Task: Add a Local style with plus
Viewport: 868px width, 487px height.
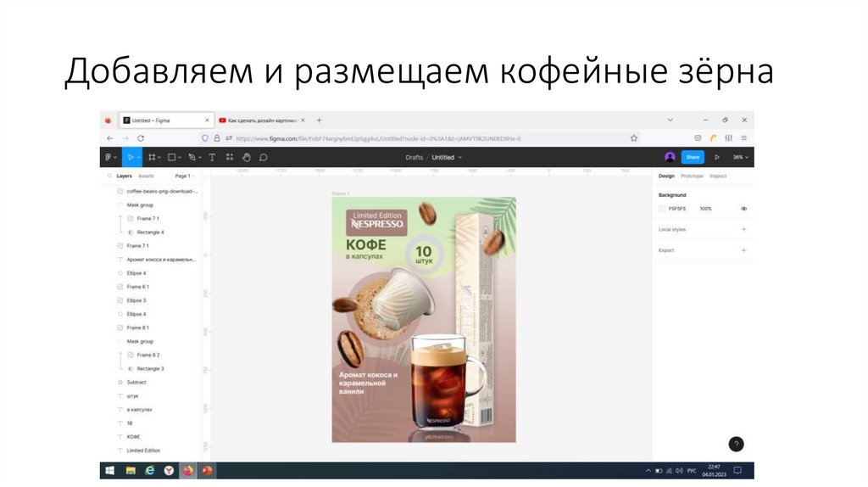Action: (x=743, y=229)
